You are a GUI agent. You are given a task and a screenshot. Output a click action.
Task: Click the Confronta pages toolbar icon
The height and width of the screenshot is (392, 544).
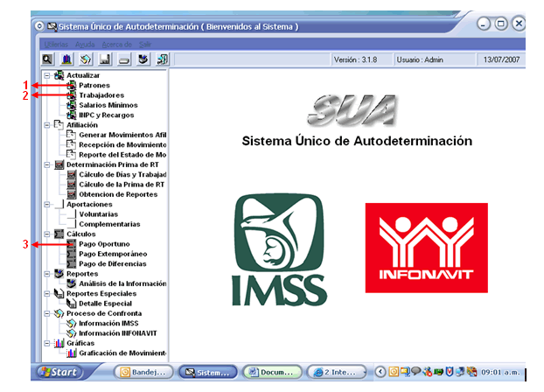[86, 59]
